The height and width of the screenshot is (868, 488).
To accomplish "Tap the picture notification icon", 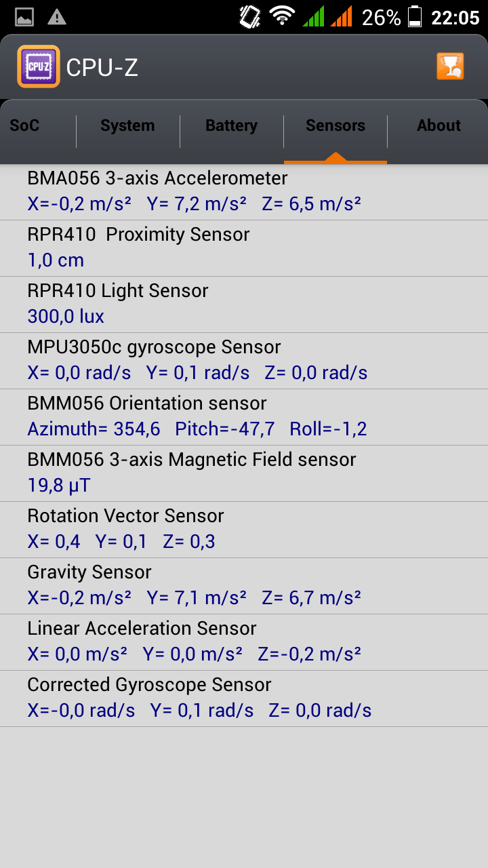I will [24, 17].
